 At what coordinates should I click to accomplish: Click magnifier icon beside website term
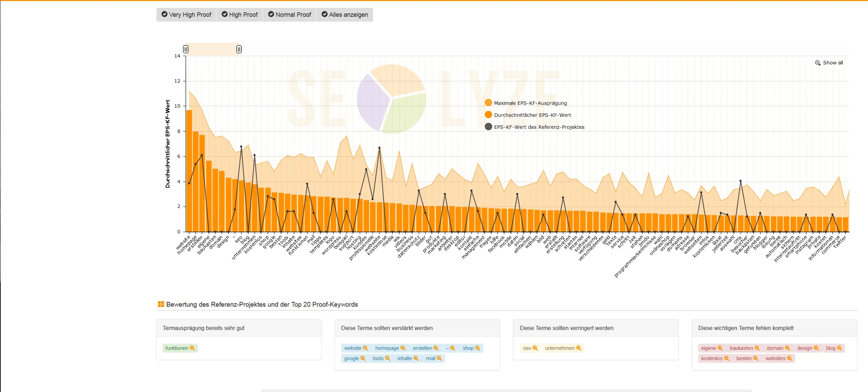[365, 348]
